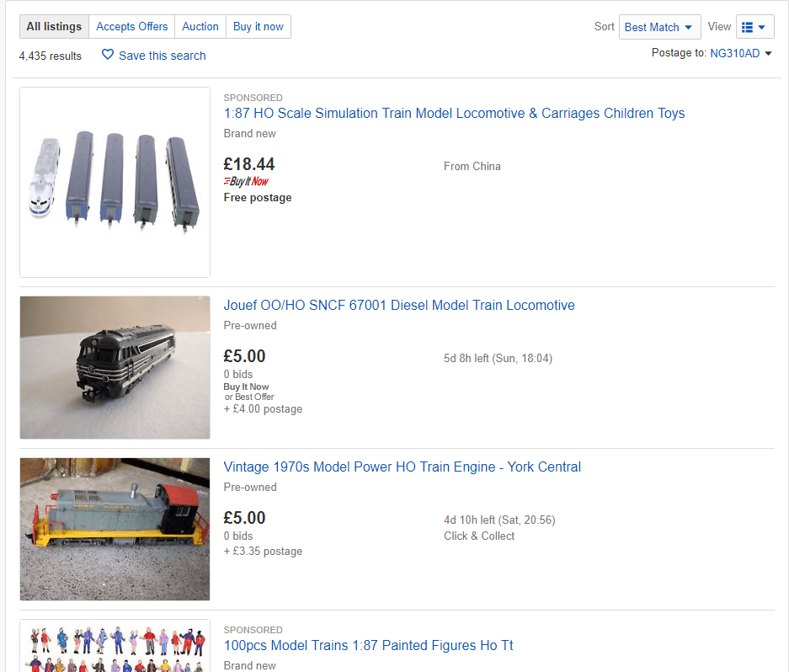This screenshot has height=672, width=789.
Task: Open Vintage 1970s Model Power HO listing
Action: tap(402, 467)
